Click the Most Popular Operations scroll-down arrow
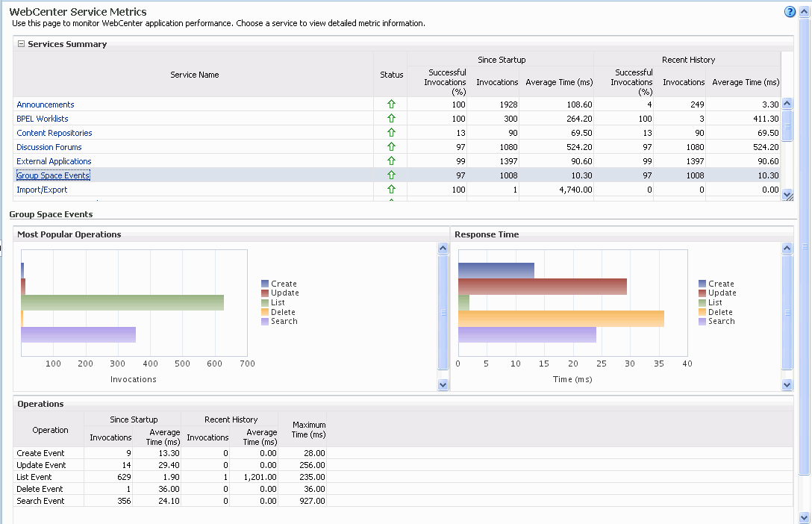This screenshot has height=524, width=812. 443,384
